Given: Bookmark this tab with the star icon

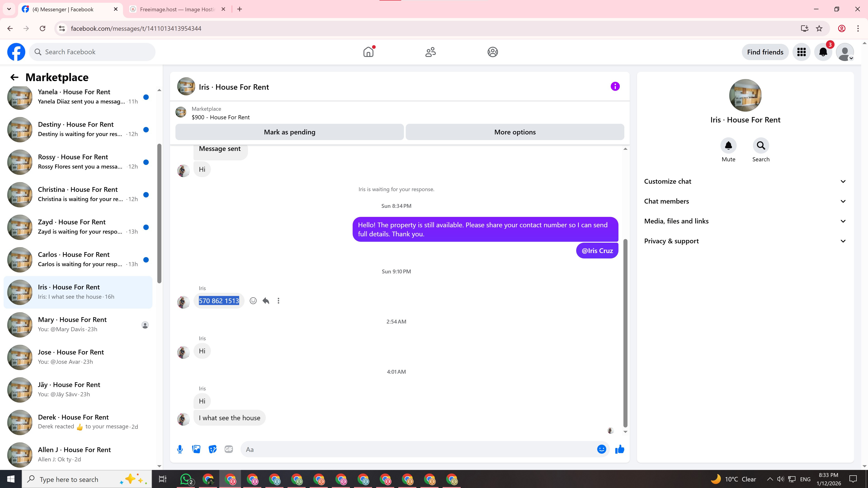Looking at the screenshot, I should (819, 29).
